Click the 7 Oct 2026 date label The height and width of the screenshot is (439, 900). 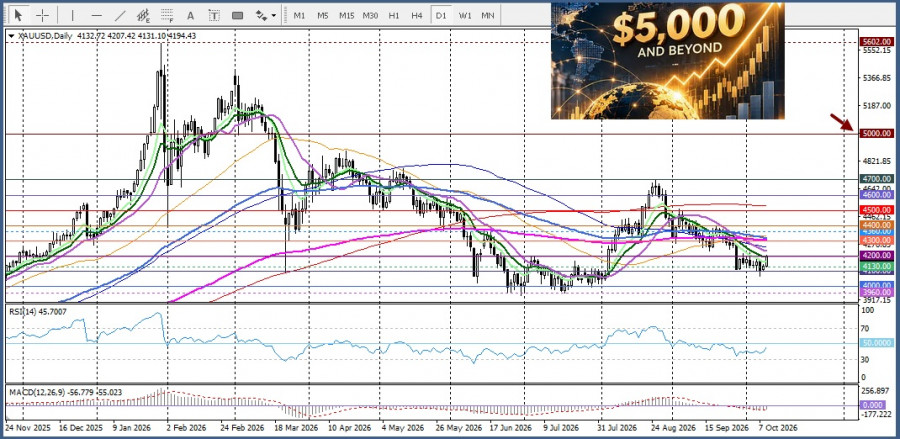777,428
